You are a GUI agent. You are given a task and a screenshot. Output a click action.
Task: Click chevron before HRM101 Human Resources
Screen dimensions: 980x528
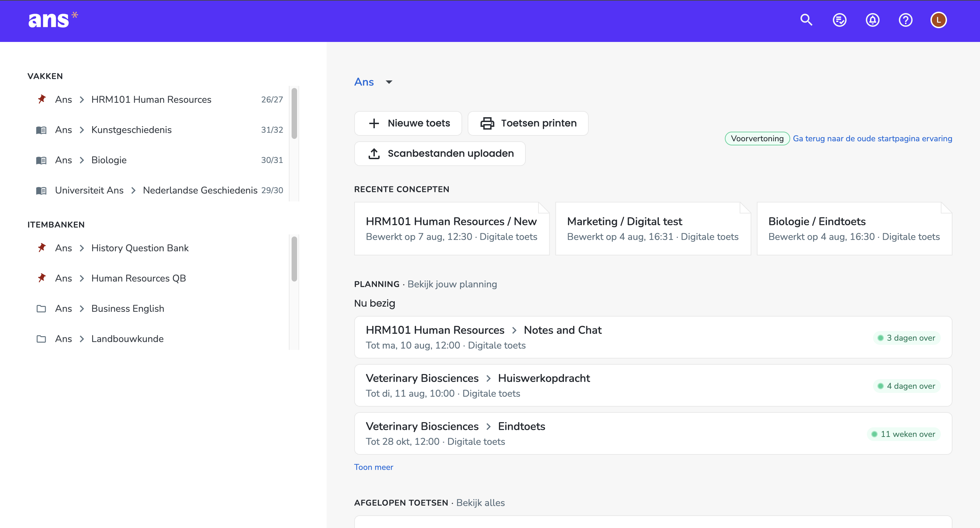(x=81, y=99)
